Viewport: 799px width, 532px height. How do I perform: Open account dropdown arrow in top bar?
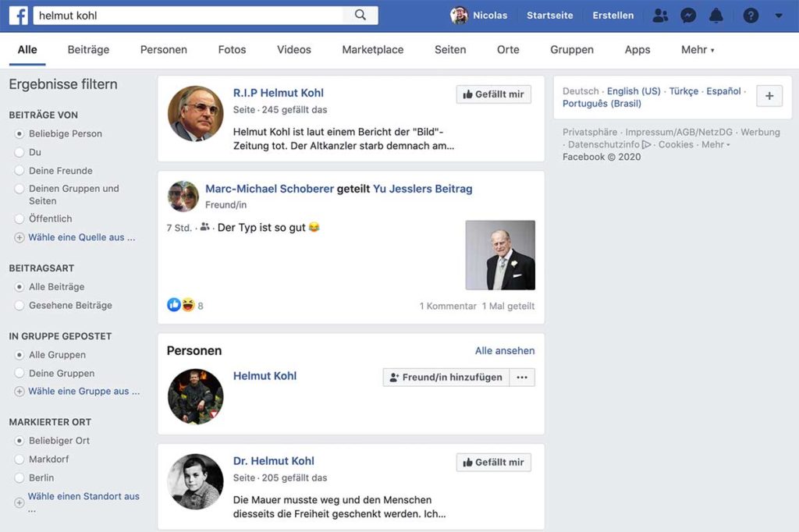[778, 16]
